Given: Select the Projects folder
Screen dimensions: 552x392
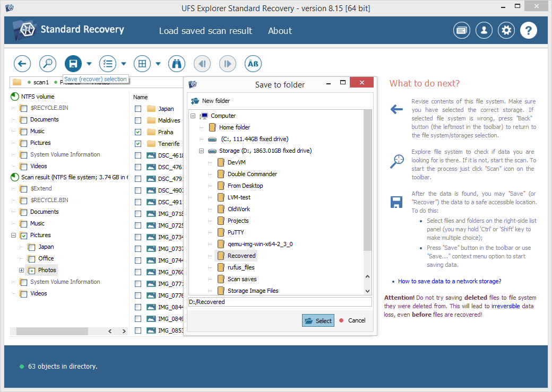Looking at the screenshot, I should click(238, 221).
